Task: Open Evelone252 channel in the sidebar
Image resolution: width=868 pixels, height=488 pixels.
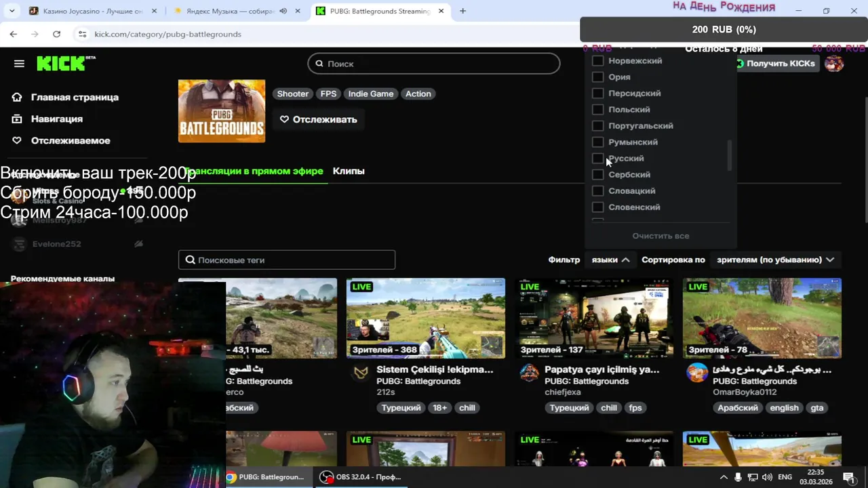Action: [57, 244]
